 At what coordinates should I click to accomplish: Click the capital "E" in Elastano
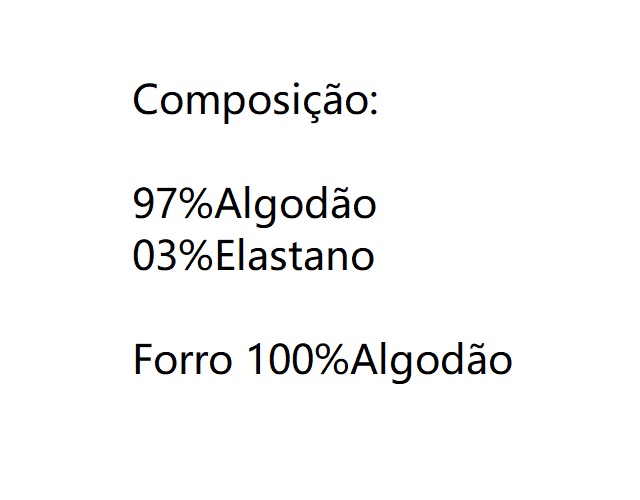tap(224, 257)
